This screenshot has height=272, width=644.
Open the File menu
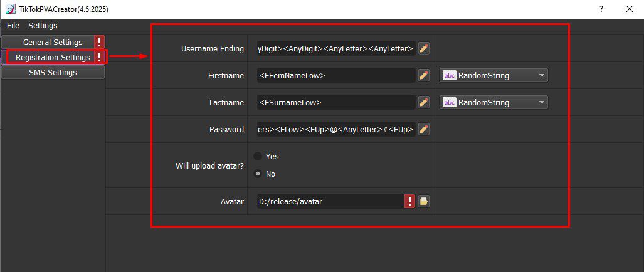pyautogui.click(x=13, y=26)
